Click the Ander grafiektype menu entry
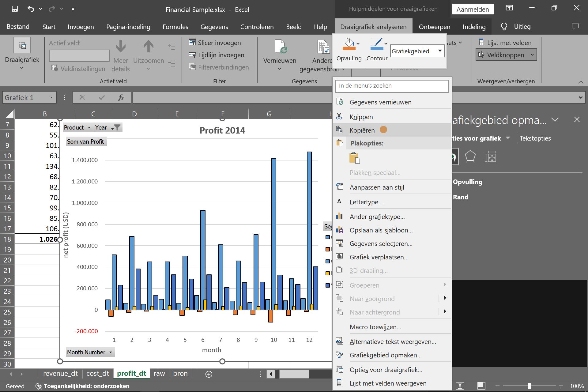 click(x=392, y=217)
